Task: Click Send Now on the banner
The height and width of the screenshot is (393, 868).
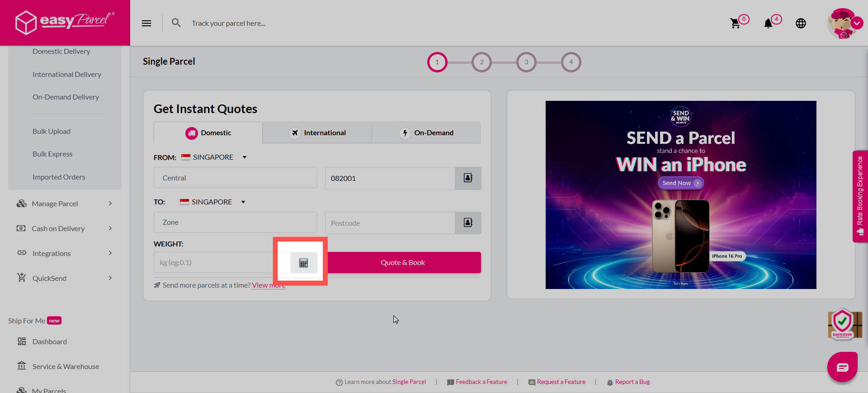Action: coord(681,183)
